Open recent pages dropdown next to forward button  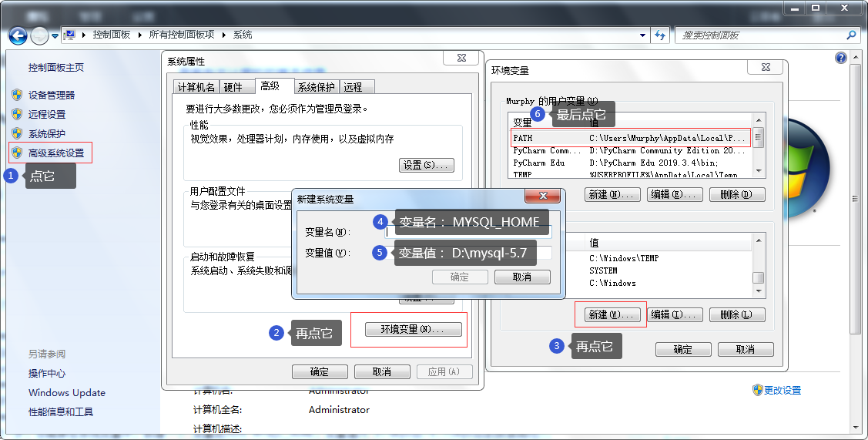point(55,36)
